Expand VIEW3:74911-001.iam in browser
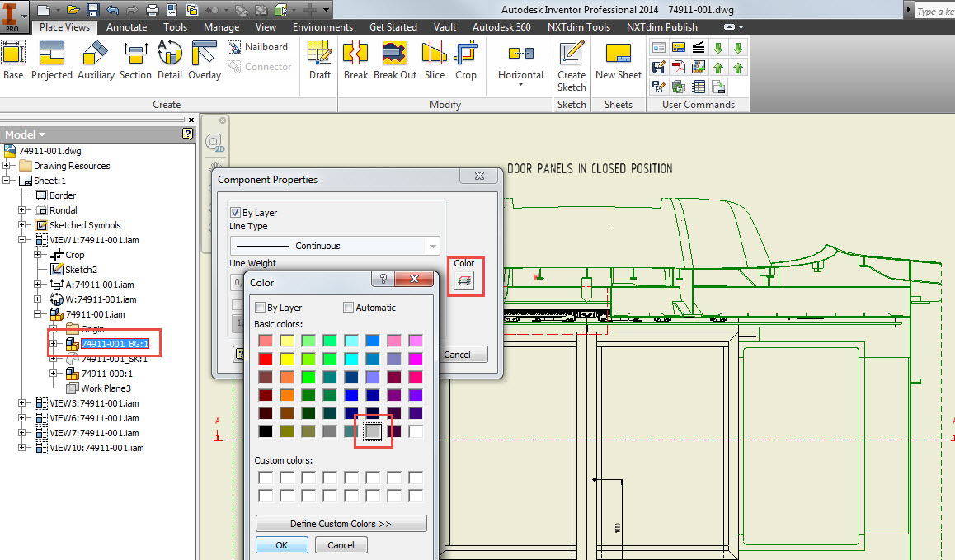The image size is (955, 560). click(x=23, y=403)
